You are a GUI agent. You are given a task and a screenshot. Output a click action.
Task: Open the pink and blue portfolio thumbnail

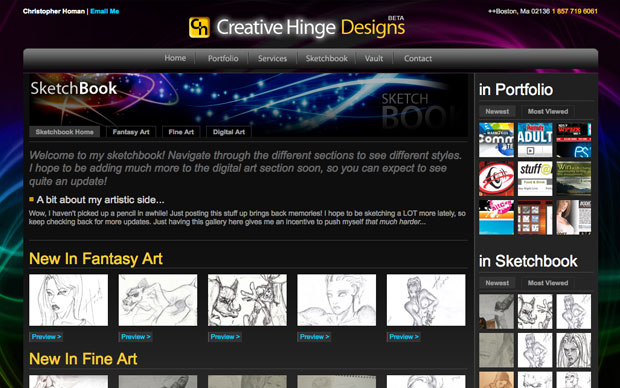pyautogui.click(x=496, y=218)
